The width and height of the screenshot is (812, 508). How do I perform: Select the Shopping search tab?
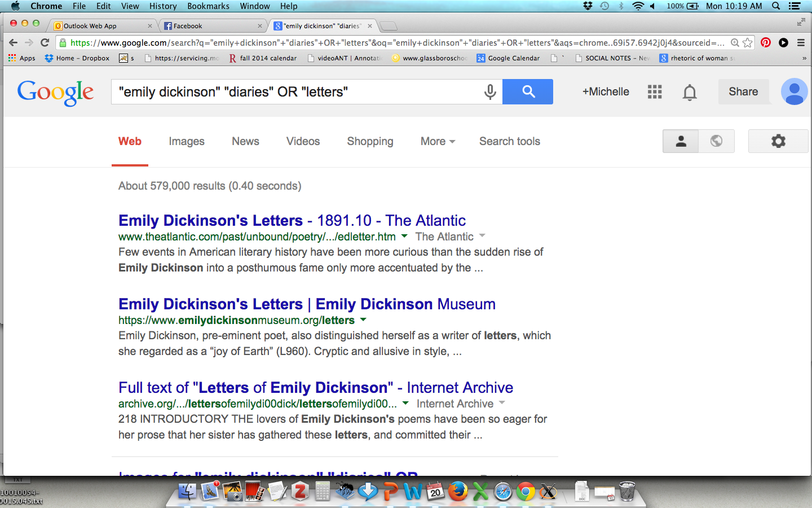370,141
